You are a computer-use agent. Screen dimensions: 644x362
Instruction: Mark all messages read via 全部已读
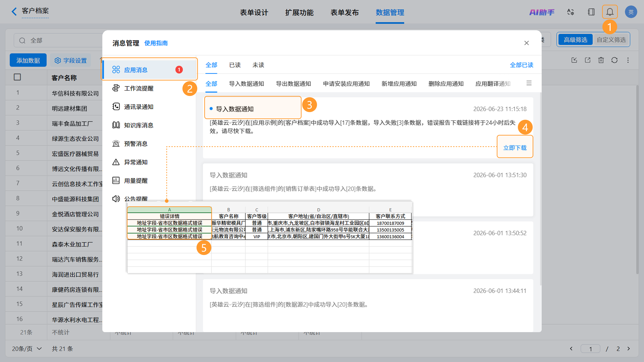point(522,65)
